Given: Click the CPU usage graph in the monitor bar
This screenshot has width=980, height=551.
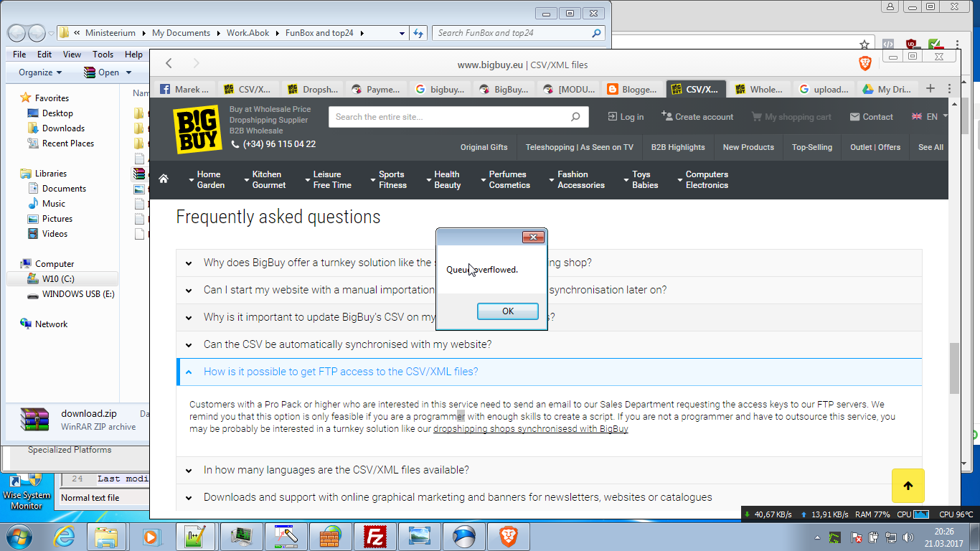Looking at the screenshot, I should 921,514.
